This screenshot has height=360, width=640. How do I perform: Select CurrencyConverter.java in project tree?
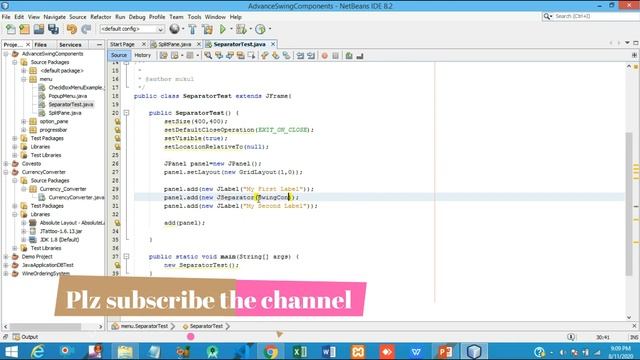coord(76,198)
